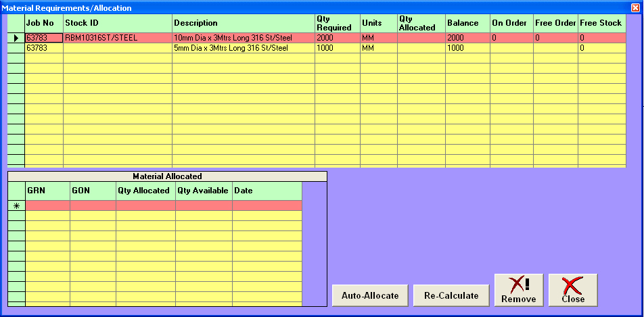The width and height of the screenshot is (644, 317).
Task: Click the Date cell in the new row
Action: 267,205
